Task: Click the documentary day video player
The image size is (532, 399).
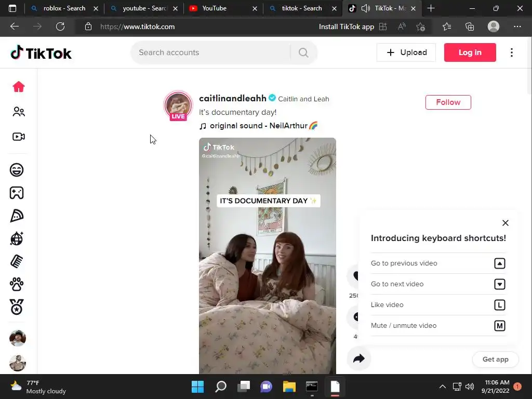Action: [x=268, y=256]
